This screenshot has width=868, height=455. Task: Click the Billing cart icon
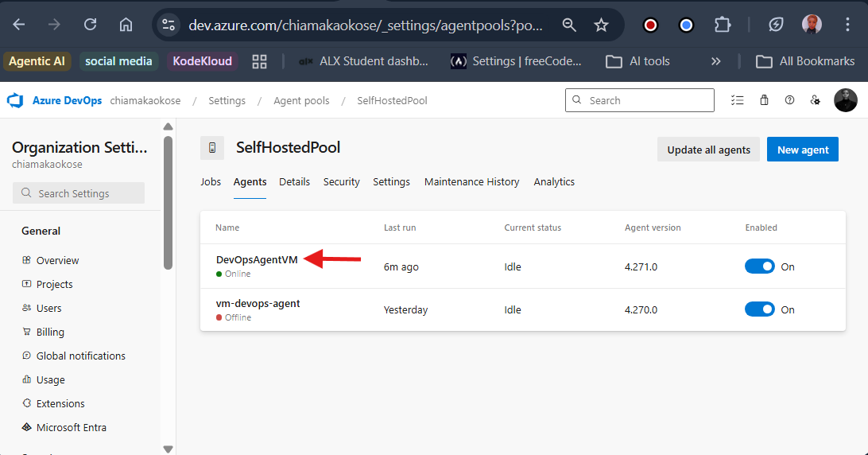tap(26, 332)
